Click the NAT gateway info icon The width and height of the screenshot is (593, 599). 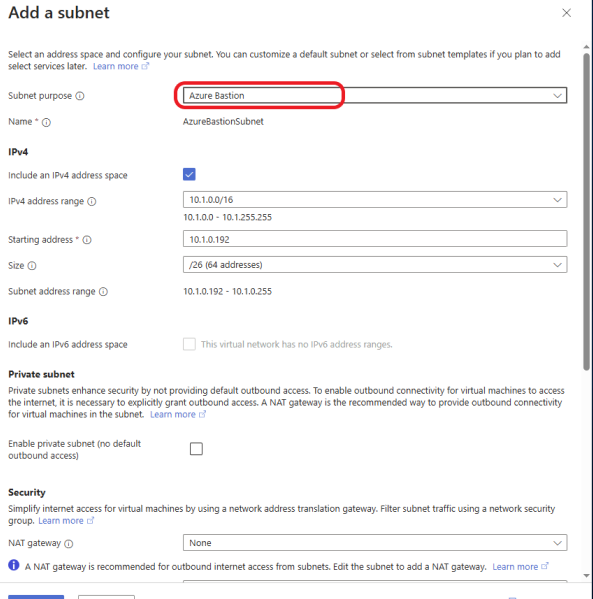coord(69,544)
